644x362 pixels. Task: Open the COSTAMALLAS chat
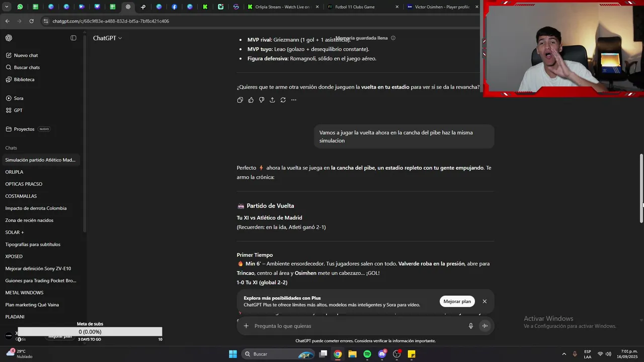pos(40,196)
